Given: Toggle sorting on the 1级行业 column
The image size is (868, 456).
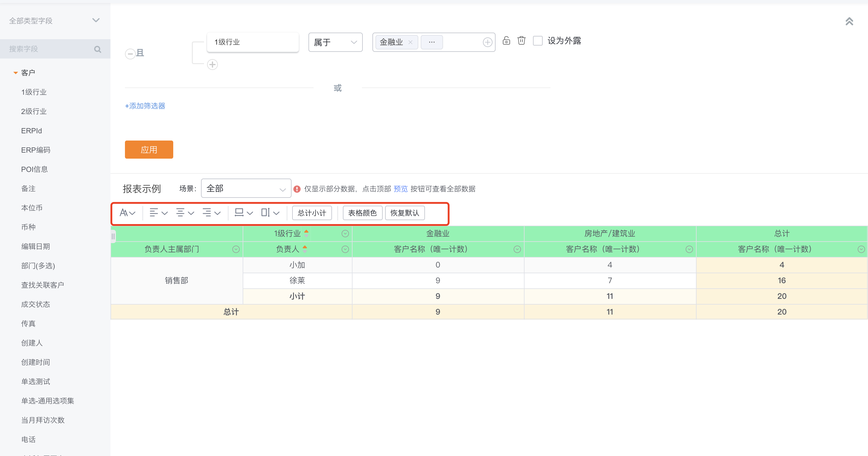Looking at the screenshot, I should click(306, 233).
